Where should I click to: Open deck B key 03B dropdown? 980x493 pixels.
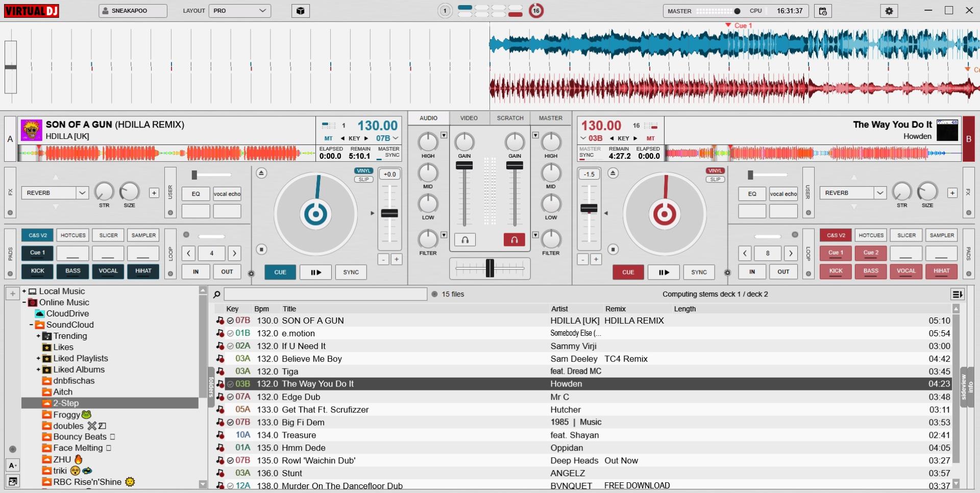point(592,138)
